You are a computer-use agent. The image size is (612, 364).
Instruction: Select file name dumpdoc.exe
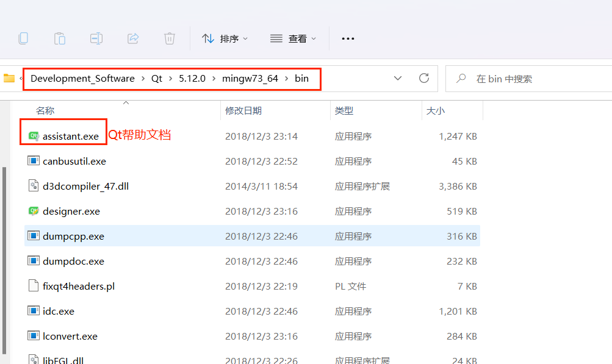(x=73, y=261)
